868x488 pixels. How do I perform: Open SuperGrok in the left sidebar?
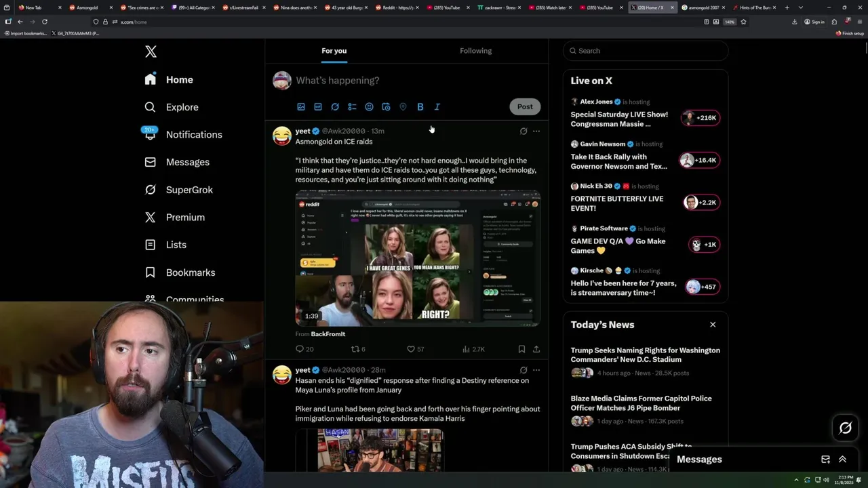[179, 190]
